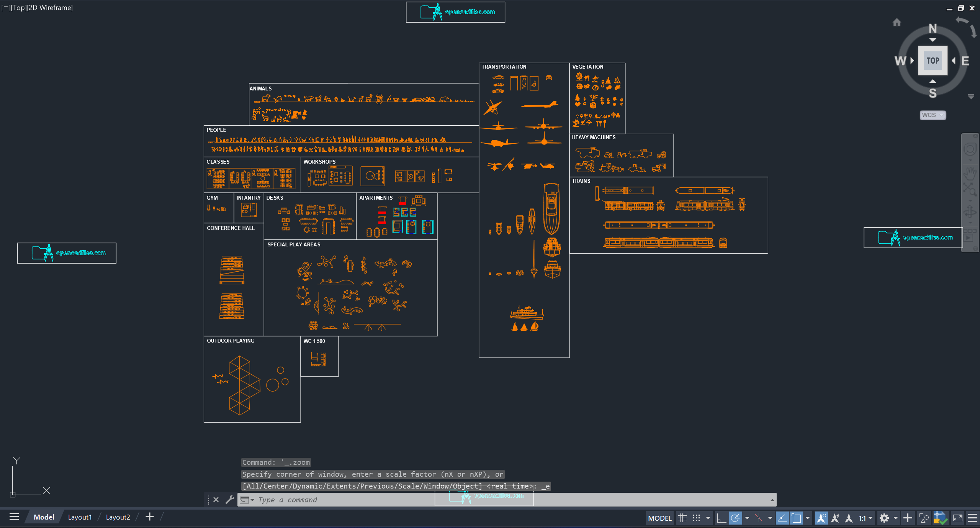Viewport: 980px width, 528px height.
Task: Click the polar tracking icon
Action: (x=735, y=518)
